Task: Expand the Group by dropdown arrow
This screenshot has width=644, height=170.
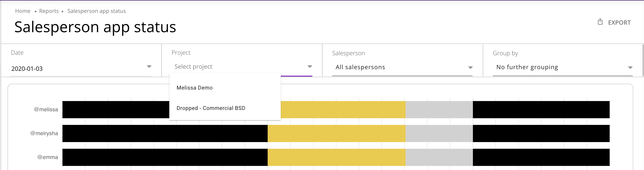Action: click(630, 68)
